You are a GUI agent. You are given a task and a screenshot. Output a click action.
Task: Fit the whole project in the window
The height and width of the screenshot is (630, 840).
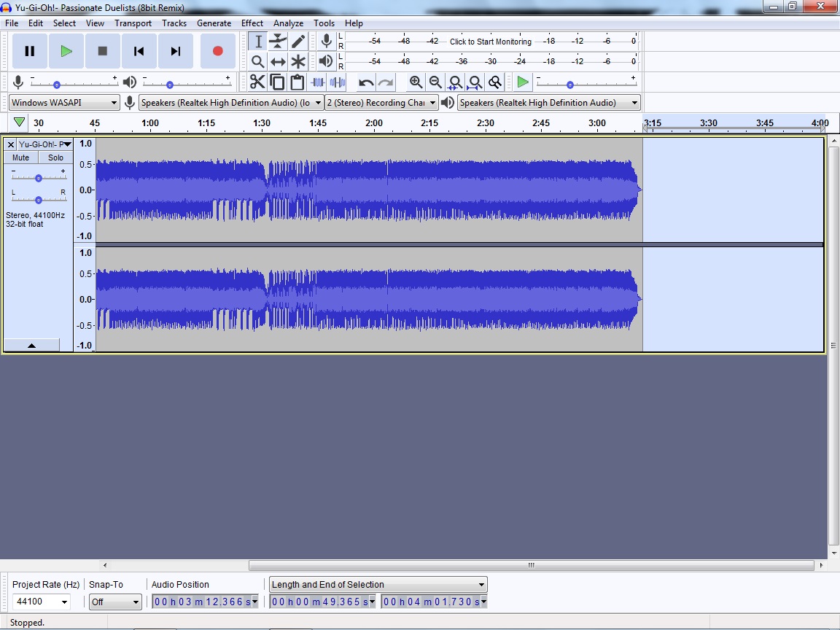[475, 82]
